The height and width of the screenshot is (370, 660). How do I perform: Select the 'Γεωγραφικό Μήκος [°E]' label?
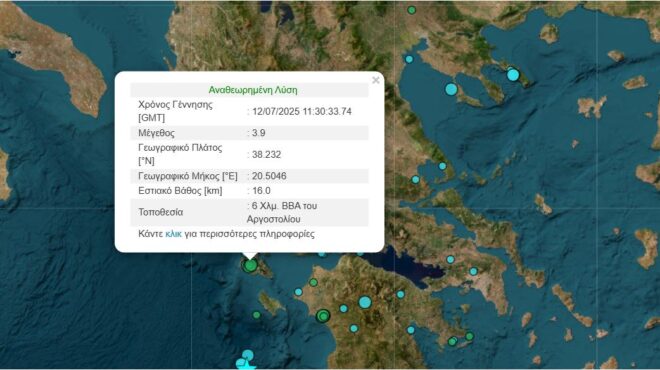point(188,176)
